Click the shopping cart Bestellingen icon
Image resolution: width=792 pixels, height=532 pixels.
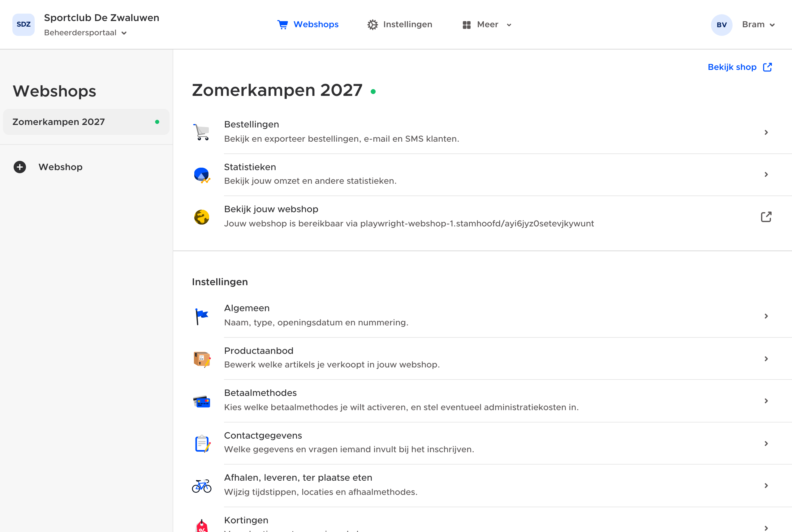[202, 132]
